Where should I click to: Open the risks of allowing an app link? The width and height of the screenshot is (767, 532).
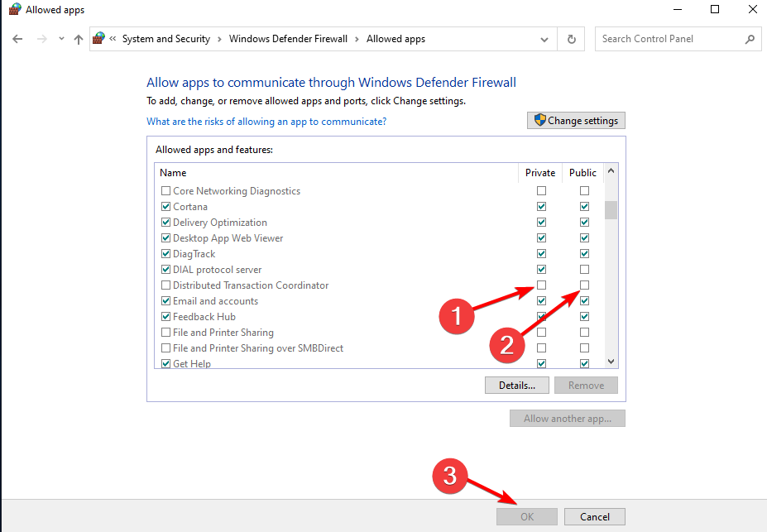pyautogui.click(x=266, y=122)
